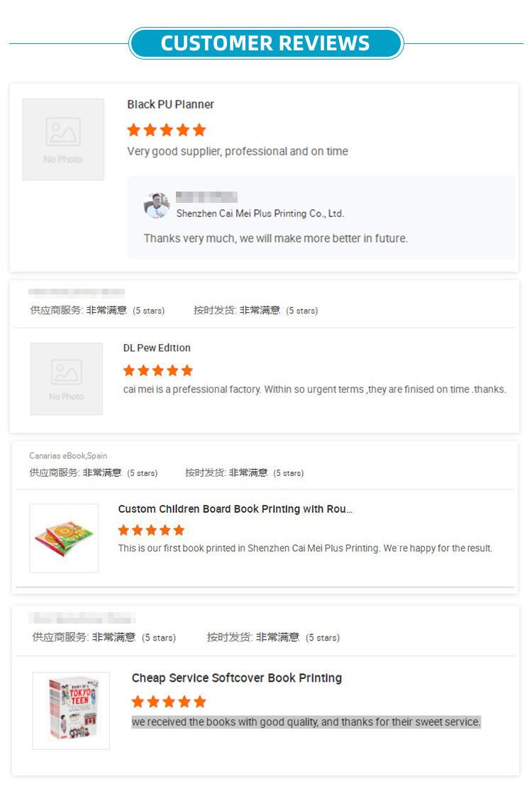The width and height of the screenshot is (532, 791).
Task: Click the Canarias eBook, Spain reviewer label
Action: click(68, 455)
